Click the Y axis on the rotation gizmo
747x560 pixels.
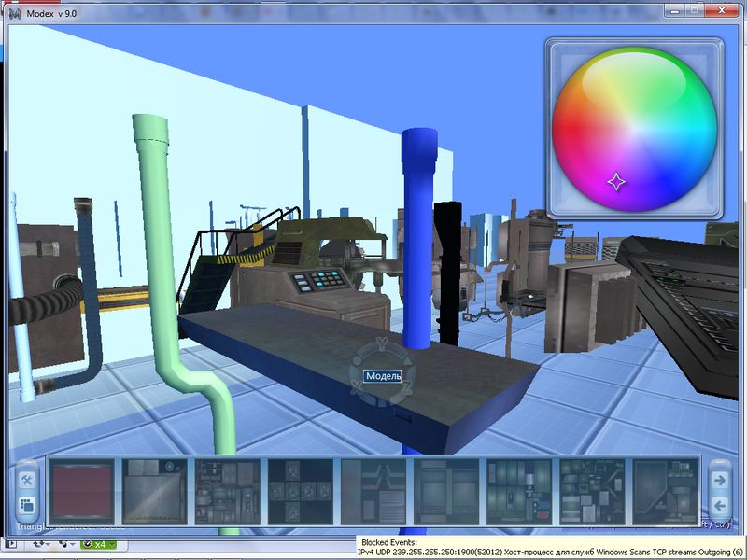click(x=381, y=343)
